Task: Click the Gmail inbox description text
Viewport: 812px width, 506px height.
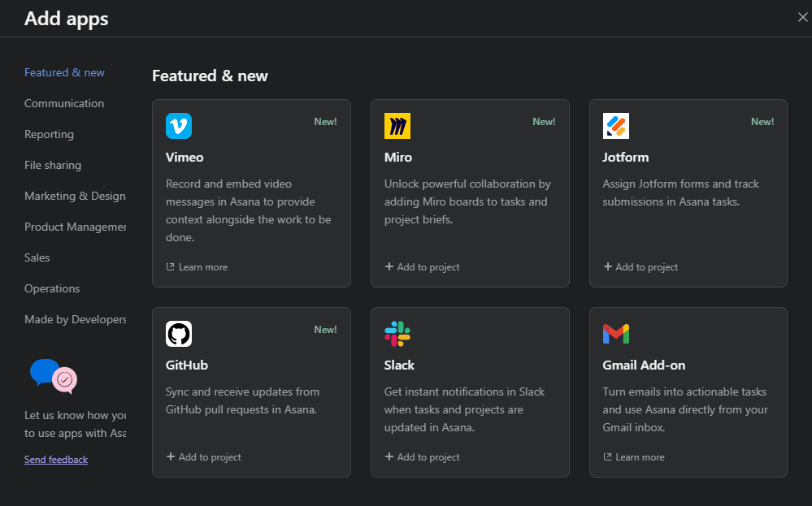Action: pyautogui.click(x=685, y=410)
